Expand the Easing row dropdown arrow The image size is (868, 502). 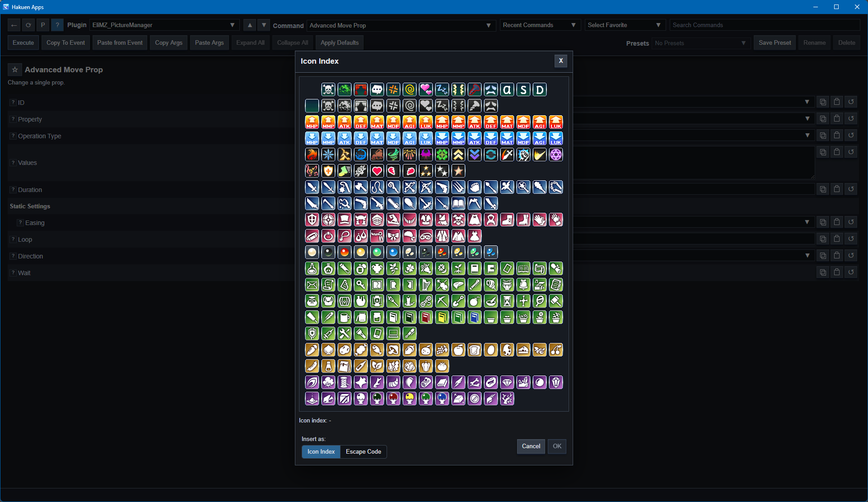click(x=807, y=222)
